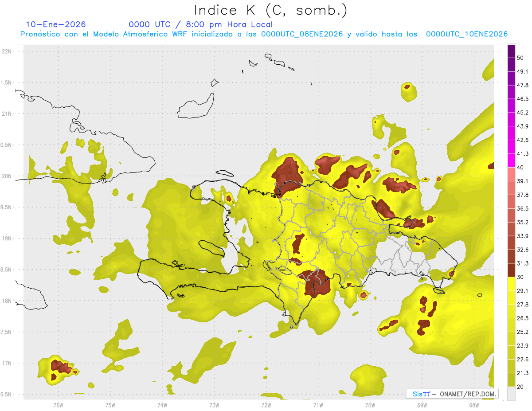This screenshot has height=411, width=532.
Task: Click the '30' colorbar value label
Action: 520,278
